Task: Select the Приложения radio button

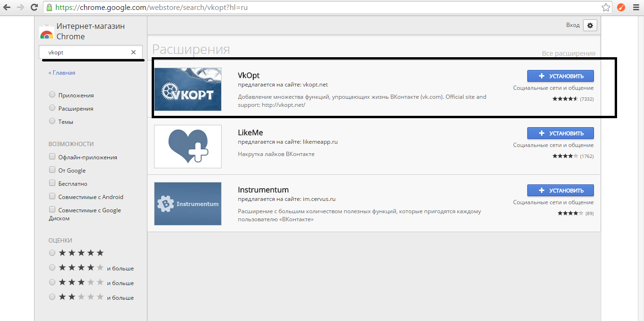Action: 52,95
